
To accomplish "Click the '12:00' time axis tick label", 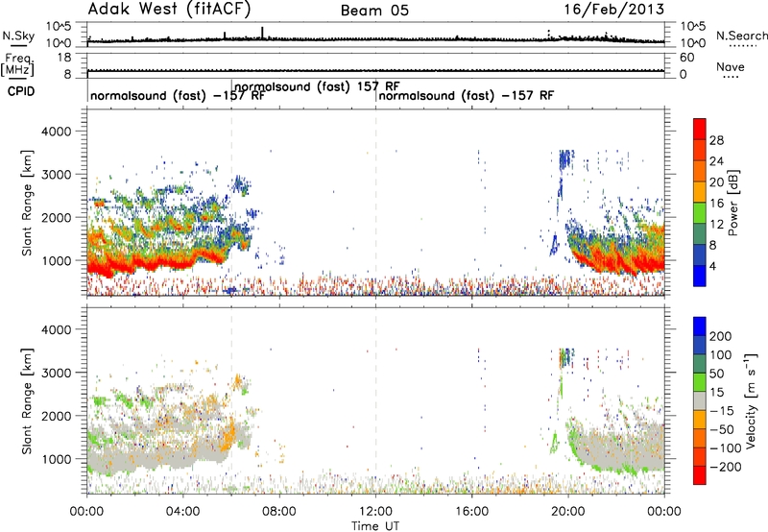I will coord(375,512).
